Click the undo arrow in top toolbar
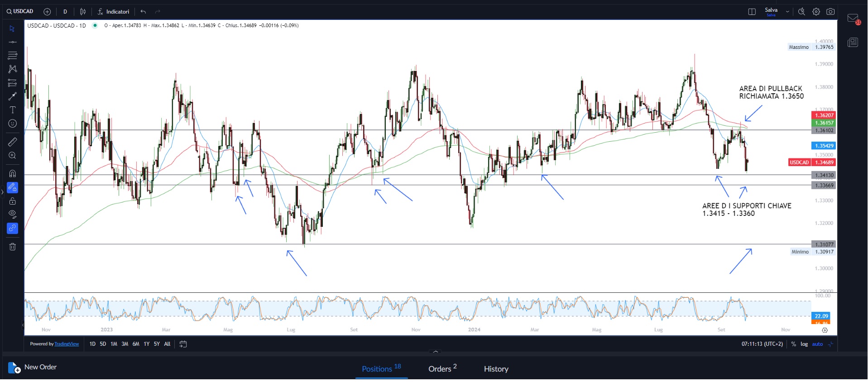 [143, 12]
